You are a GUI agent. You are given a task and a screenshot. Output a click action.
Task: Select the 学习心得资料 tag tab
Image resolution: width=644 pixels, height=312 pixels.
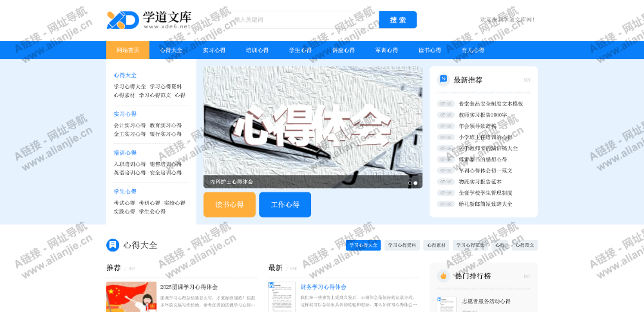pyautogui.click(x=402, y=245)
